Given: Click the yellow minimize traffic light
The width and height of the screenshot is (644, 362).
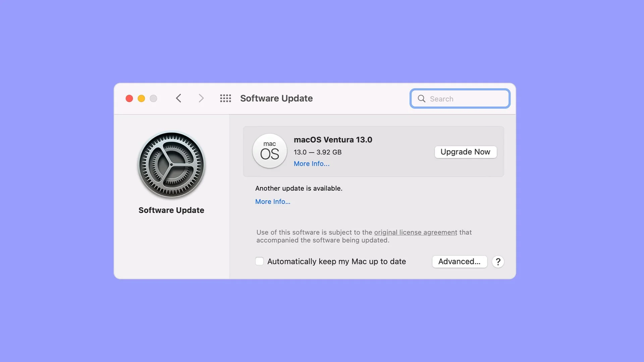Looking at the screenshot, I should coord(141,98).
